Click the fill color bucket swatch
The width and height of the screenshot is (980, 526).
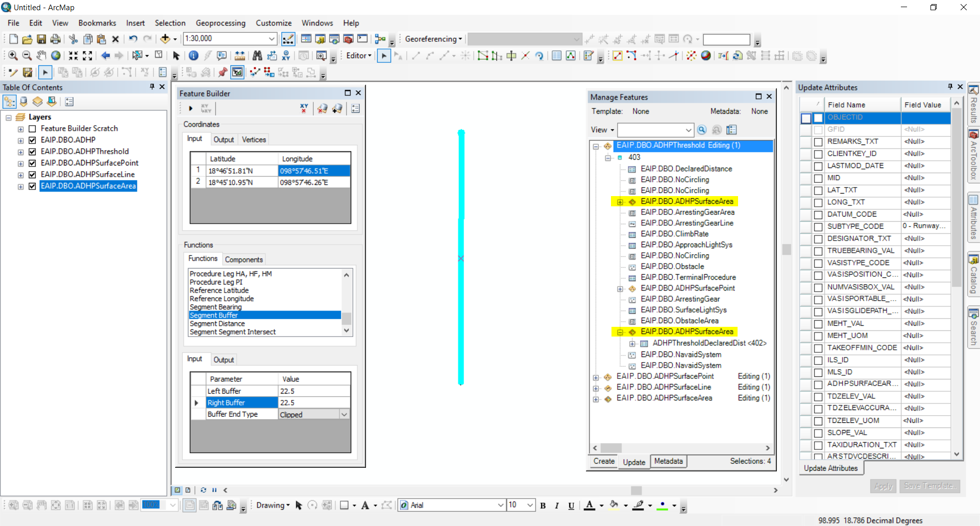coord(614,506)
